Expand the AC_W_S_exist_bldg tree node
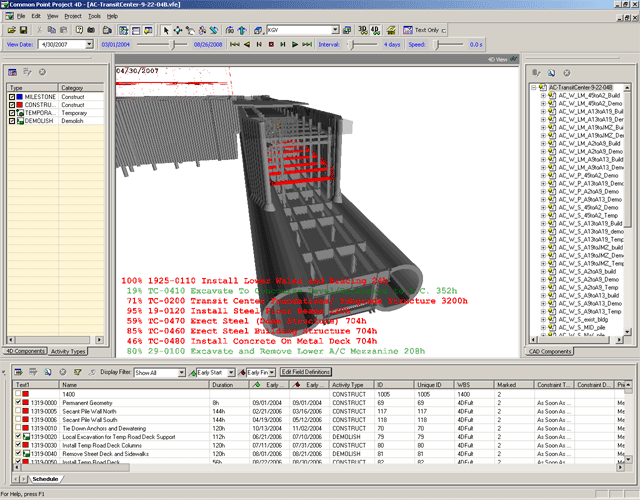This screenshot has height=500, width=640. 543,320
